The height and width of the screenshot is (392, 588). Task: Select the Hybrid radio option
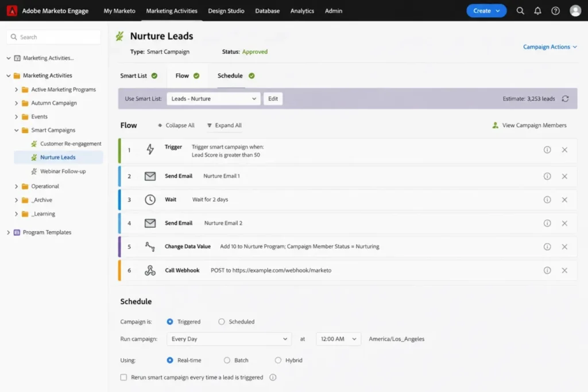[x=278, y=360]
